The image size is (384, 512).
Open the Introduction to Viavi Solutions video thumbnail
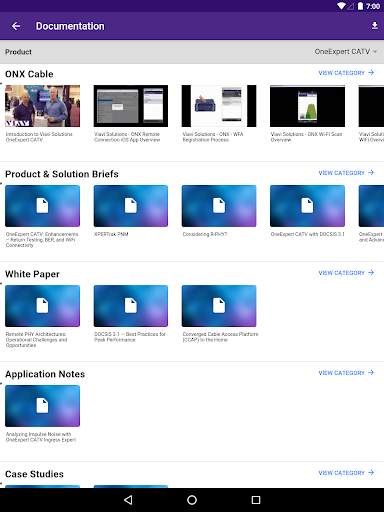coord(42,106)
